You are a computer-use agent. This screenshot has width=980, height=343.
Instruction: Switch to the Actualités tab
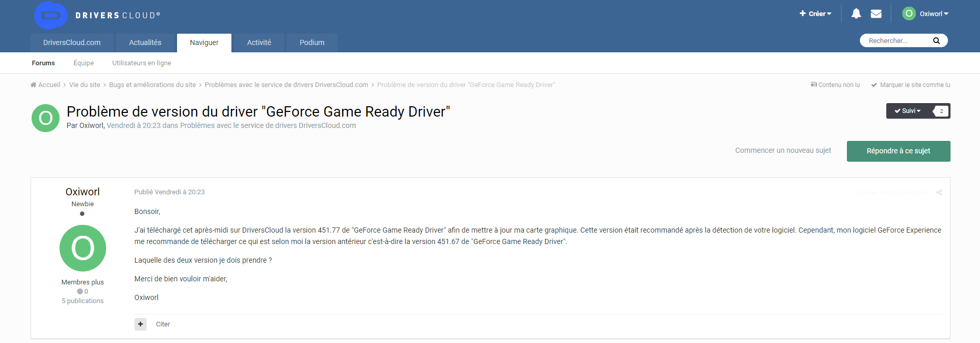(x=145, y=43)
